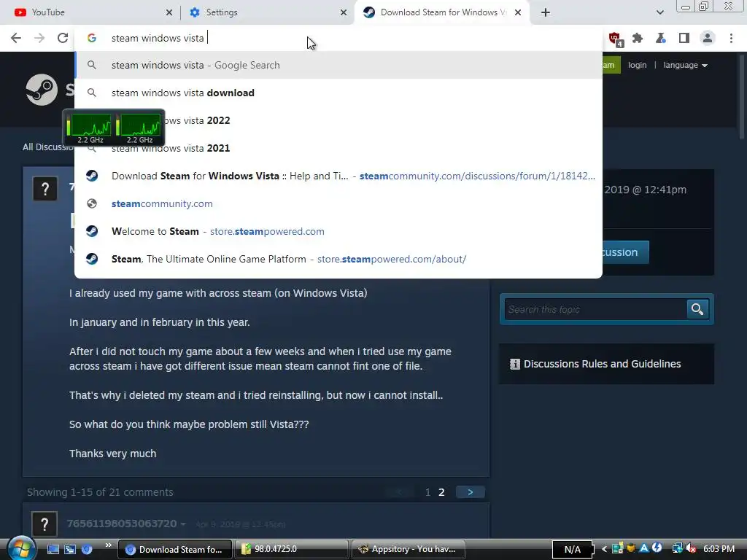Close the YouTube tab
Screen dimensions: 747x560
[x=169, y=12]
